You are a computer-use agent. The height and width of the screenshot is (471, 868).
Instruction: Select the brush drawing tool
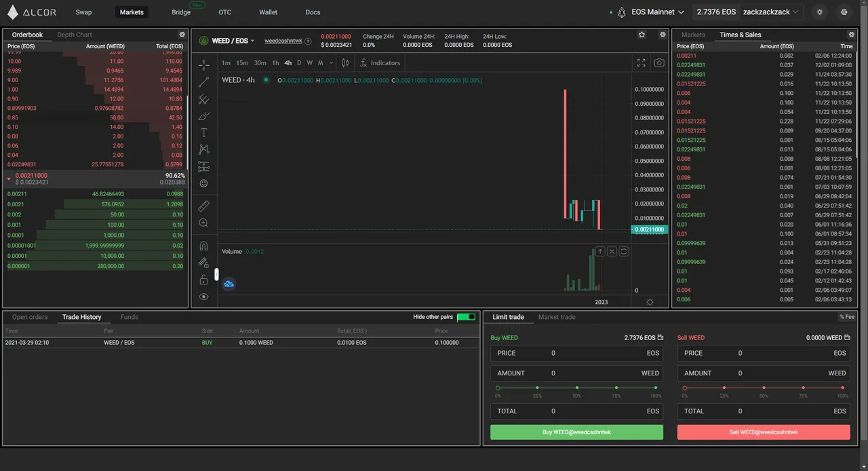coord(203,116)
